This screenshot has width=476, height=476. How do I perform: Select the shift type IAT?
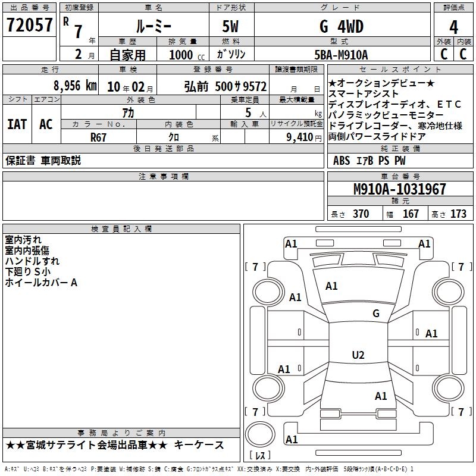[x=17, y=124]
